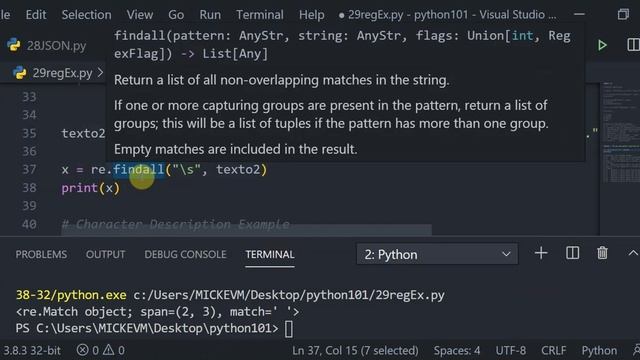
Task: Run the Python file with play icon
Action: (602, 45)
